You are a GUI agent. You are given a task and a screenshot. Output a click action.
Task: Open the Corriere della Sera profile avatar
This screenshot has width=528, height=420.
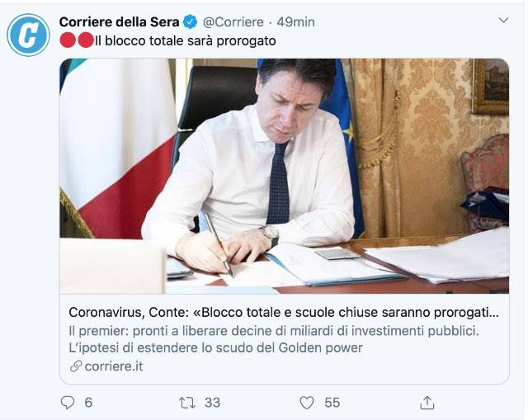click(28, 35)
